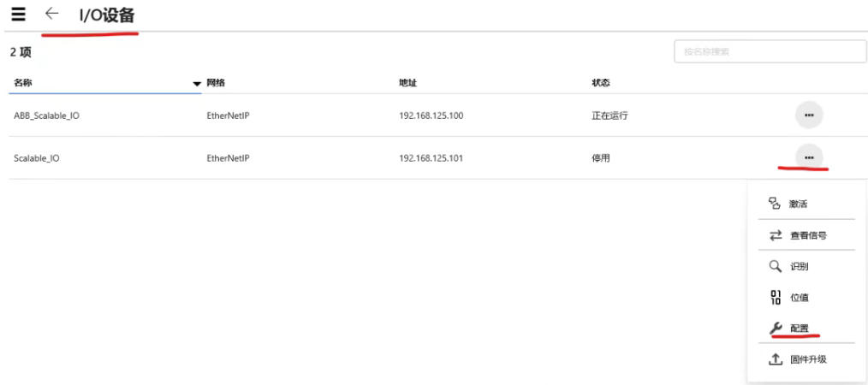
Task: Select 查看信号 from the context menu
Action: pos(808,235)
